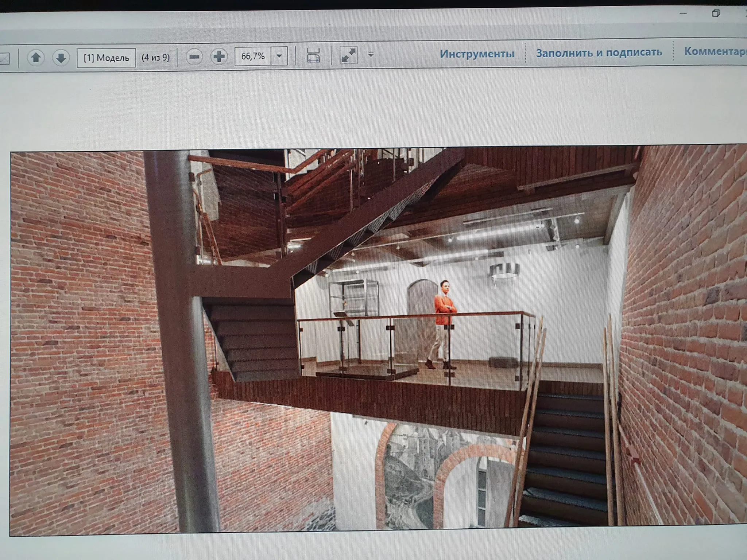
Task: Click the 66,7% zoom value field
Action: (x=253, y=56)
